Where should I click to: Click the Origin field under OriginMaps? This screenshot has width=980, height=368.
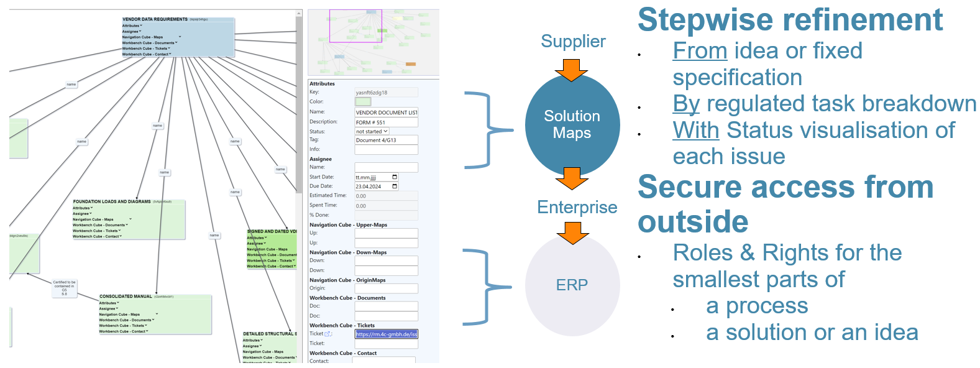387,288
